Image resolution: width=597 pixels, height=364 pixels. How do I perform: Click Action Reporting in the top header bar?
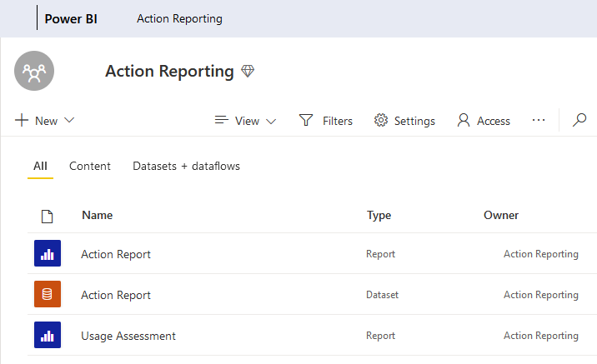point(179,19)
